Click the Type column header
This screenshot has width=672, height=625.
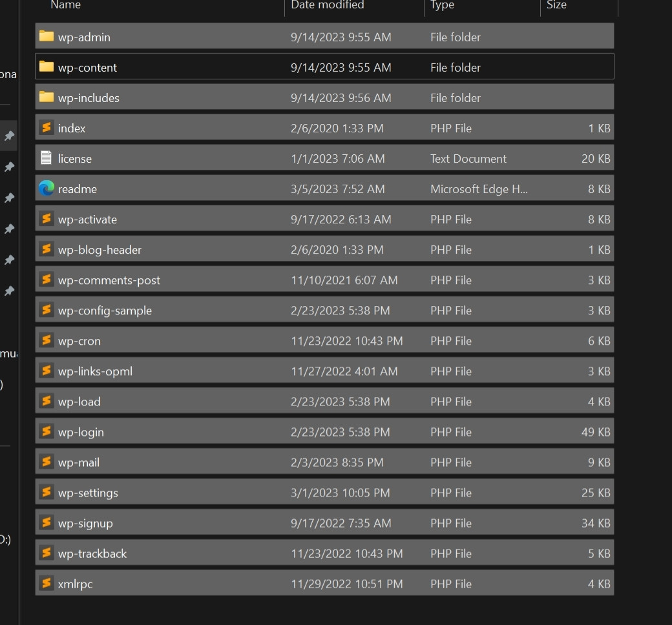click(443, 5)
